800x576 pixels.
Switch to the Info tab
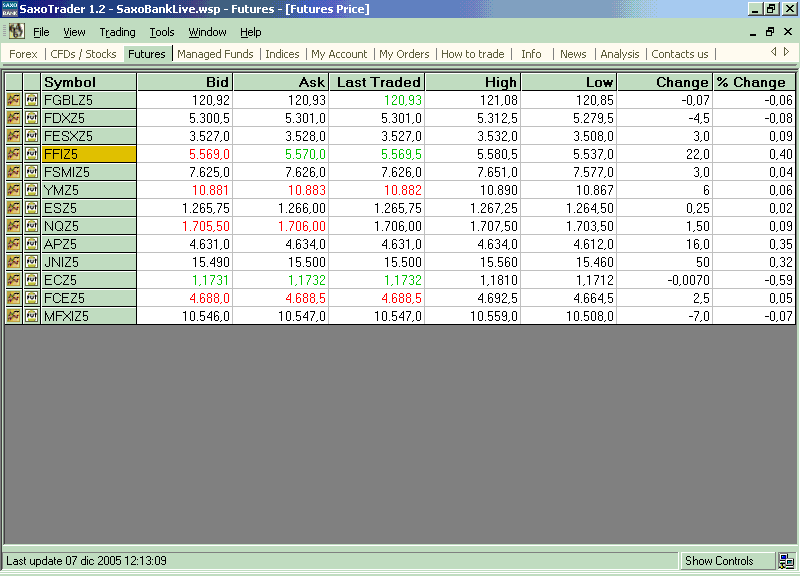(531, 54)
